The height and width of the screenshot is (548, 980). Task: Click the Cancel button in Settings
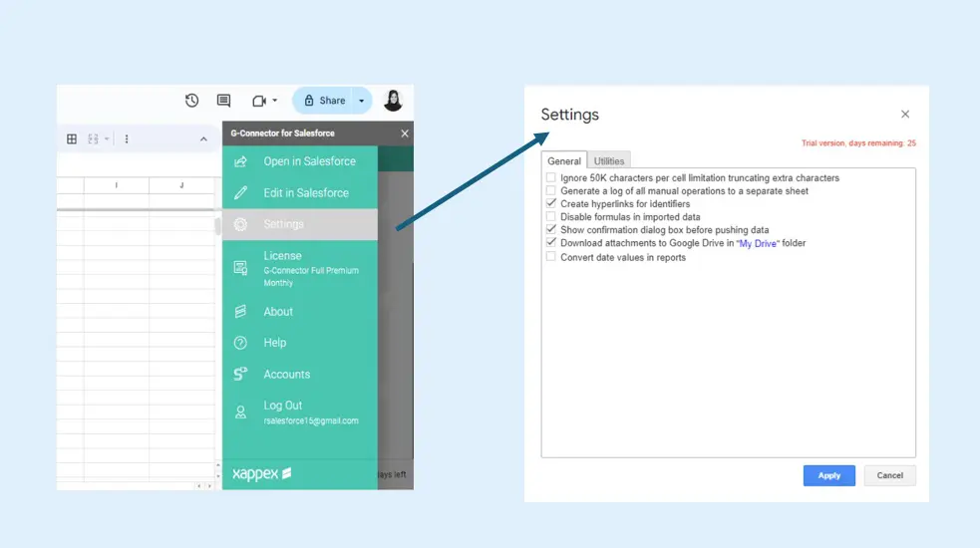pos(889,475)
